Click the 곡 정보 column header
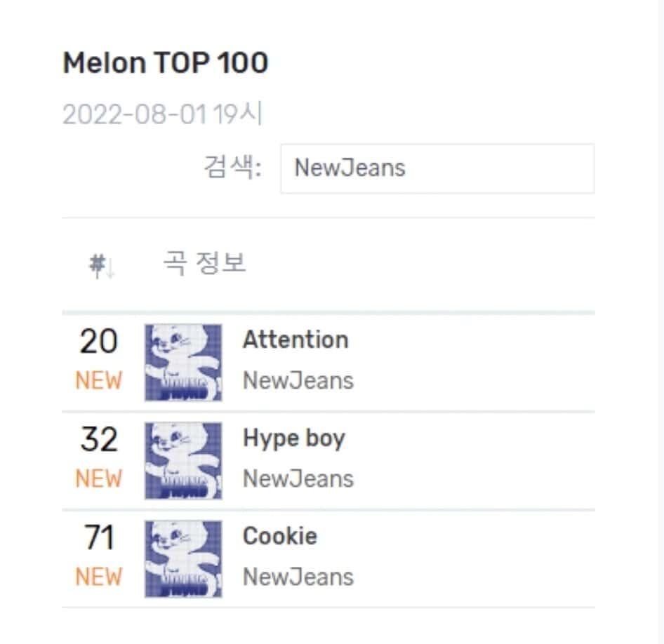Viewport: 664px width, 644px height. click(x=204, y=264)
